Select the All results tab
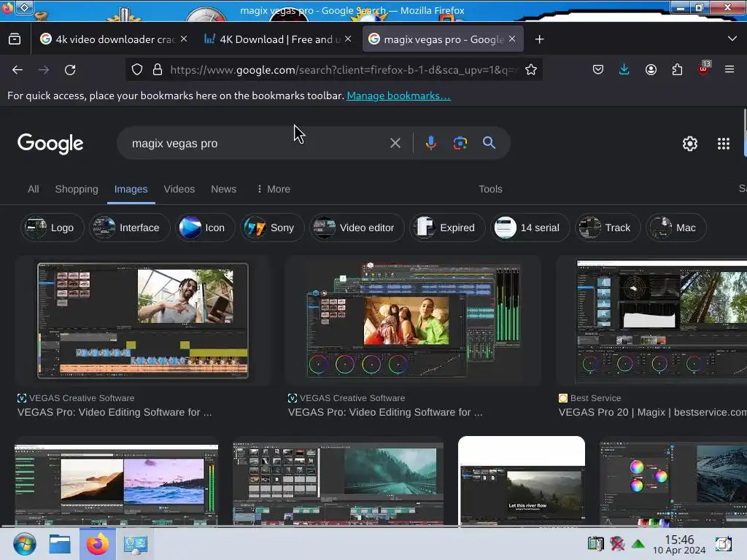 (34, 189)
